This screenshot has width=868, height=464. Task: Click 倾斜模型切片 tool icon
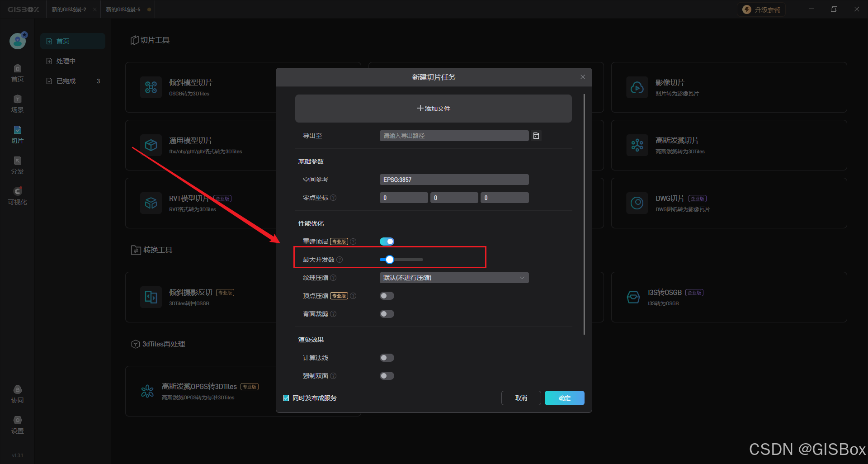tap(151, 87)
